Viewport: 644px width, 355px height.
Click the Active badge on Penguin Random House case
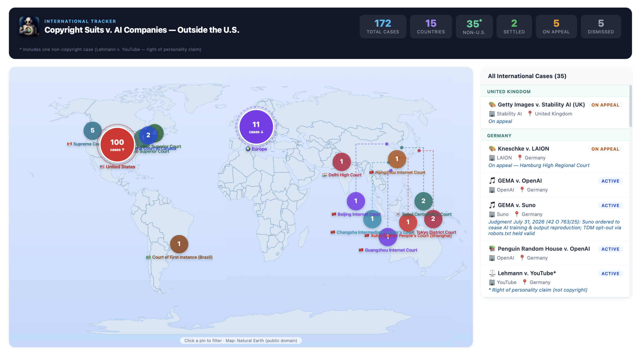pyautogui.click(x=610, y=249)
